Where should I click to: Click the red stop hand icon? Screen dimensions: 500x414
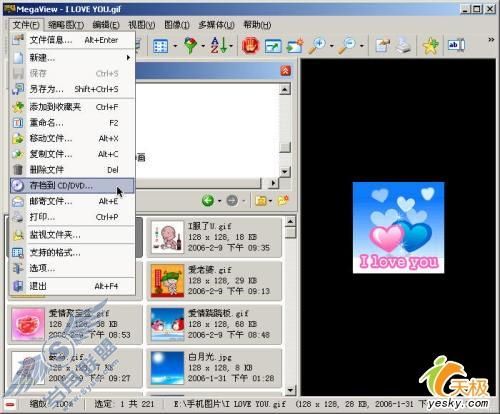251,46
